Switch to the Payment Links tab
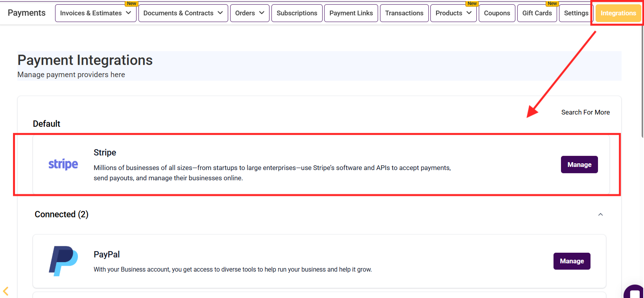Viewport: 644px width, 298px height. (351, 13)
